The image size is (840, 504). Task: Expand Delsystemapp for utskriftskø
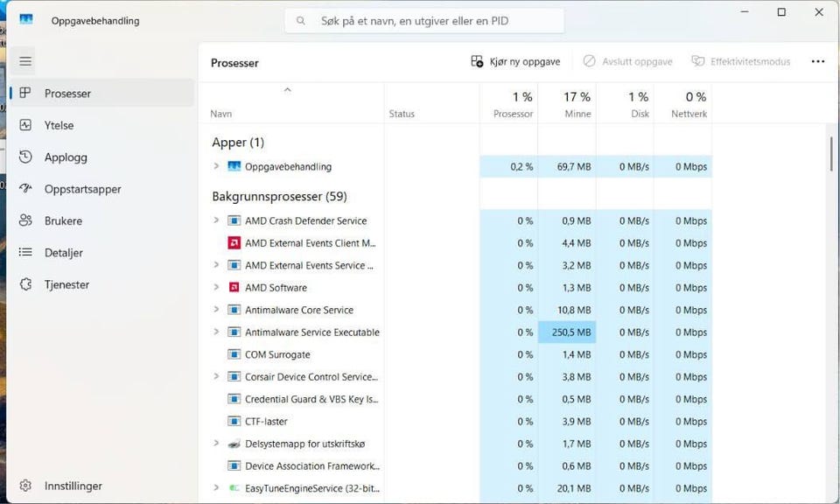(216, 444)
